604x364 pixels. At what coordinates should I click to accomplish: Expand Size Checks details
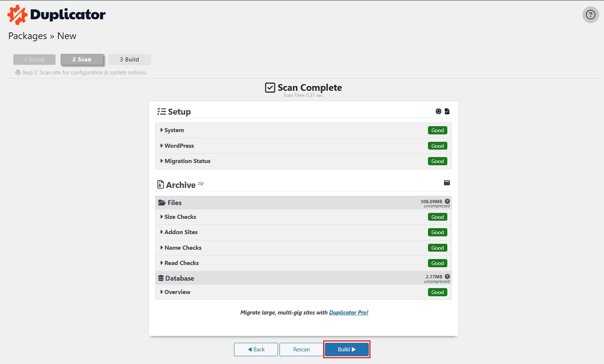pos(180,217)
